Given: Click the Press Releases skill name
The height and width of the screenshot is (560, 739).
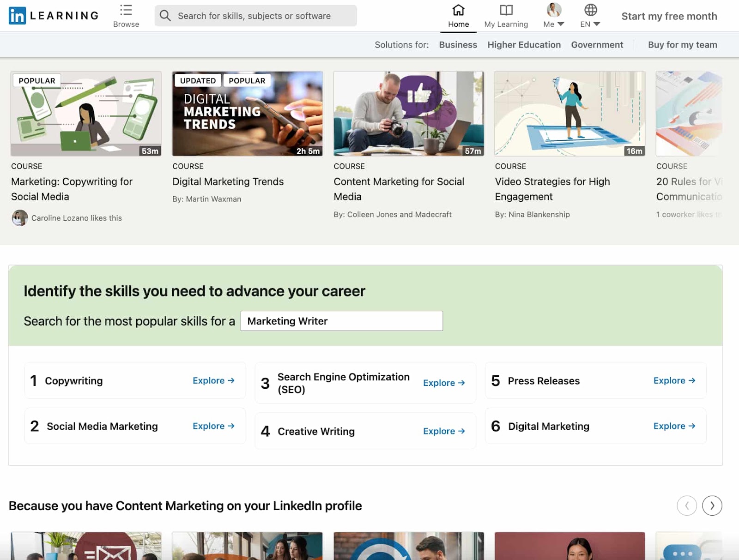Looking at the screenshot, I should (544, 380).
